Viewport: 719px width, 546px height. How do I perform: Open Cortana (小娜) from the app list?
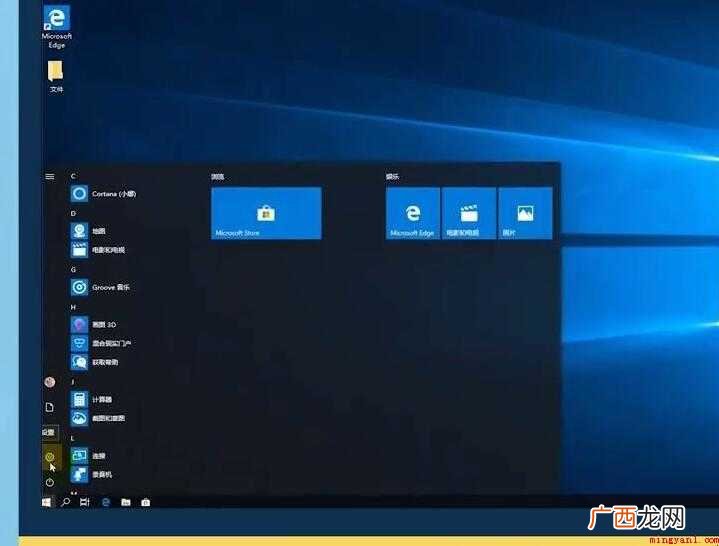[104, 194]
